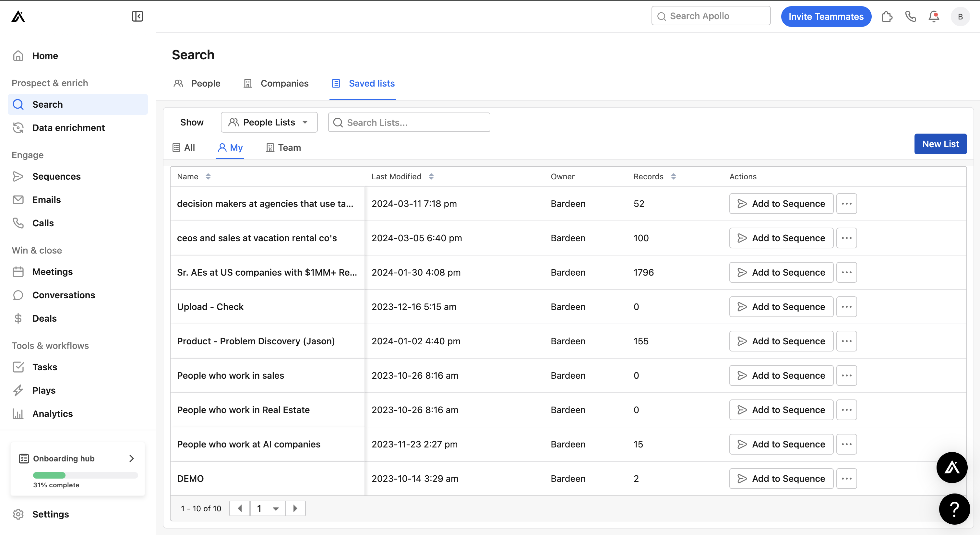Expand the Onboarding hub
This screenshot has width=980, height=535.
click(132, 458)
